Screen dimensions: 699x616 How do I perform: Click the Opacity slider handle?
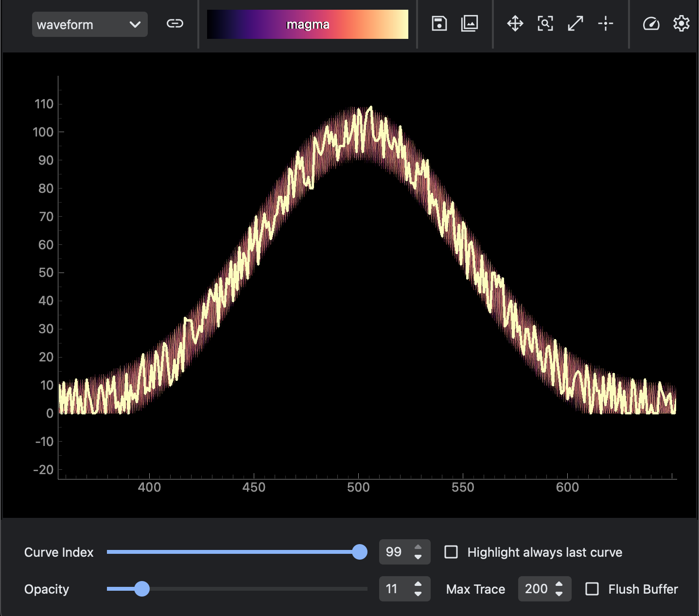[142, 589]
